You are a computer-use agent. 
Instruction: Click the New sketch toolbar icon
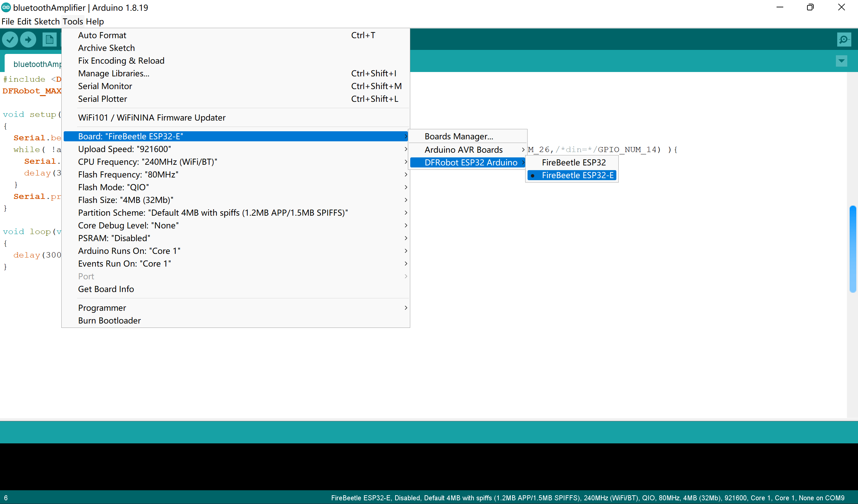49,40
